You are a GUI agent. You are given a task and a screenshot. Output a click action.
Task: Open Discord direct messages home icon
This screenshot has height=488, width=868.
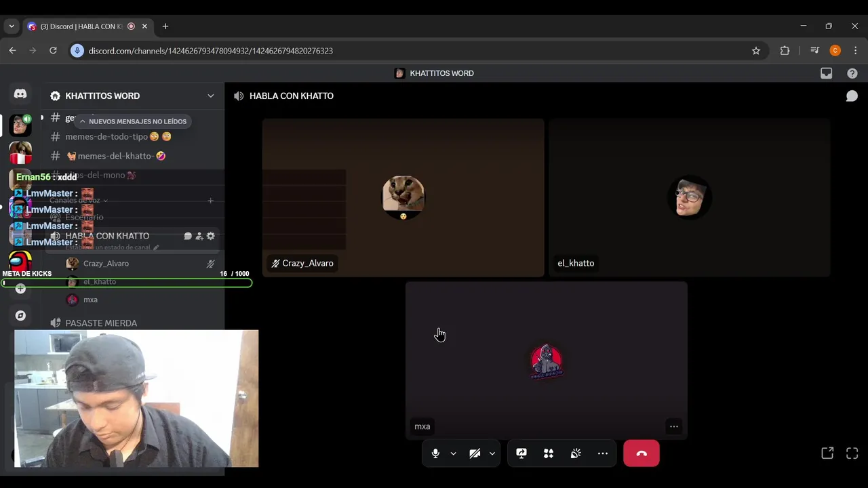click(20, 94)
